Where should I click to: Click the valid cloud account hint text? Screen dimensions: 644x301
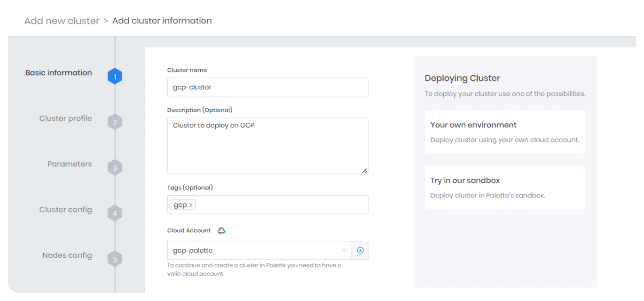point(254,269)
